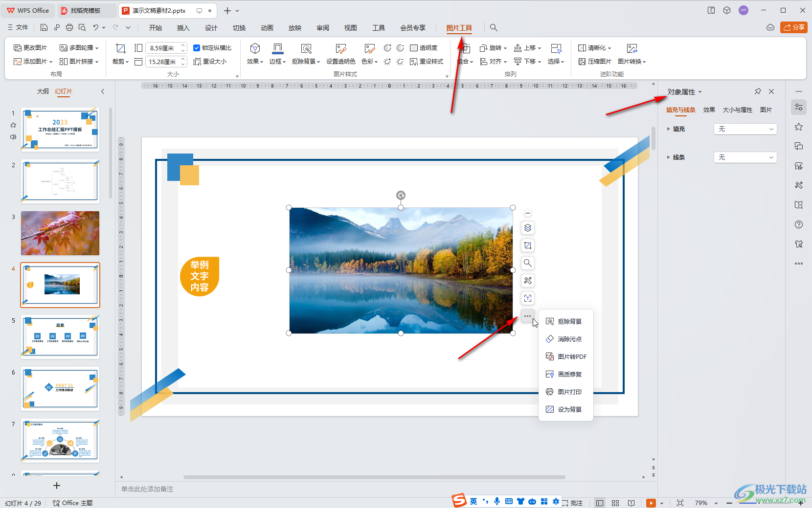Image resolution: width=812 pixels, height=508 pixels.
Task: Click the transparency slider tool in ribbon
Action: point(424,48)
